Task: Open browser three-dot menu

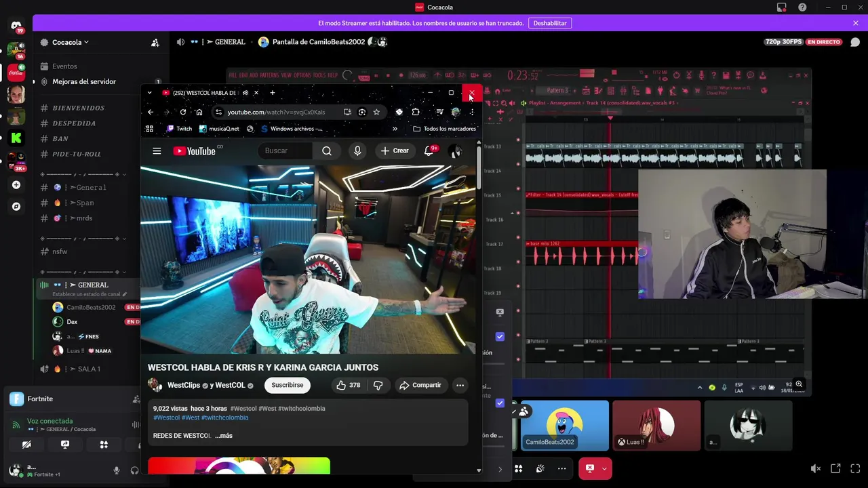Action: click(x=472, y=112)
